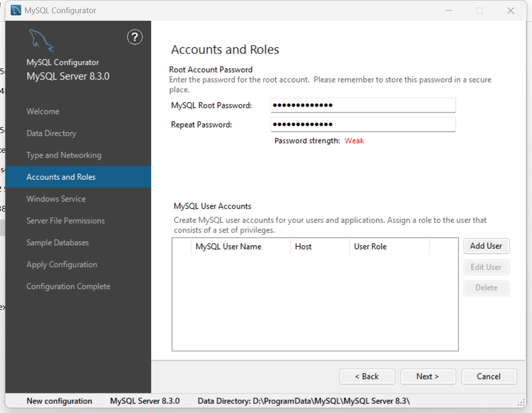This screenshot has height=413, width=532.
Task: Click the MySQL dolphin logo in sidebar
Action: (41, 41)
